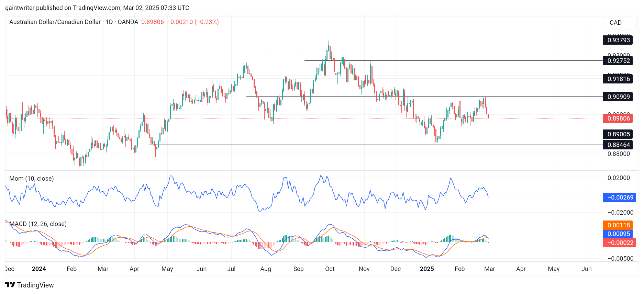Click the Momentum value label −0.00269

tap(620, 197)
